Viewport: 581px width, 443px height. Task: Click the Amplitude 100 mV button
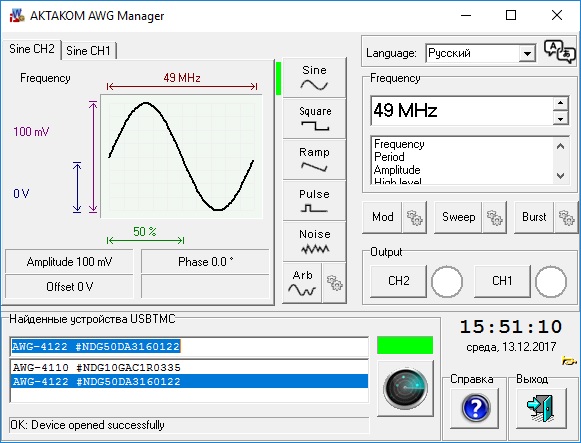(69, 262)
